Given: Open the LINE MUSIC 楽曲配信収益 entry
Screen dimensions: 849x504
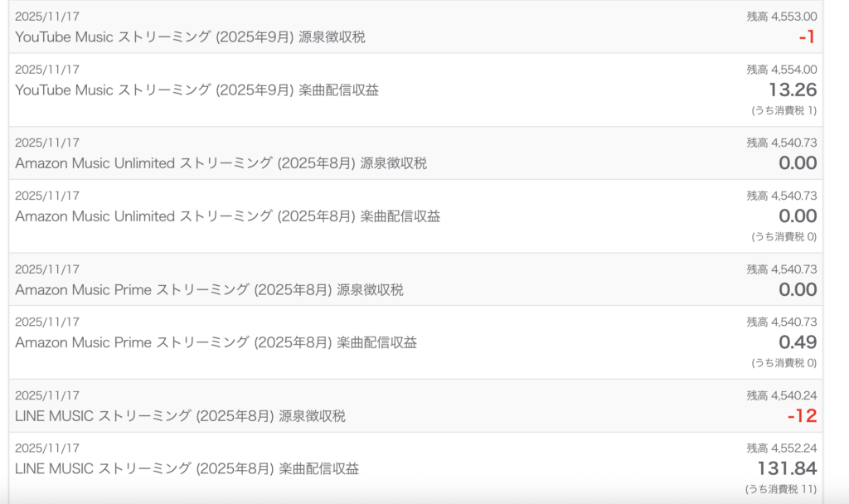Looking at the screenshot, I should 187,468.
